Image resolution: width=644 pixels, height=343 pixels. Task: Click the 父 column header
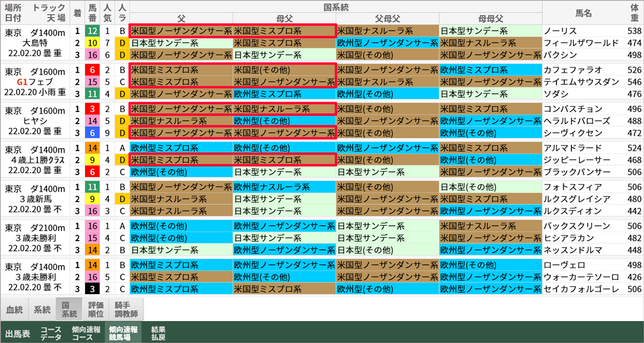tap(181, 19)
